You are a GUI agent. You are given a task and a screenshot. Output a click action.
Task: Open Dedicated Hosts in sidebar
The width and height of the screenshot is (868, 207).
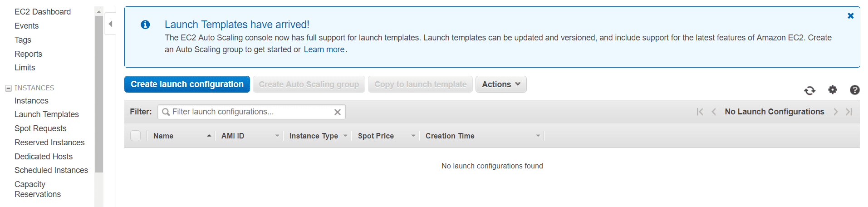click(x=44, y=157)
